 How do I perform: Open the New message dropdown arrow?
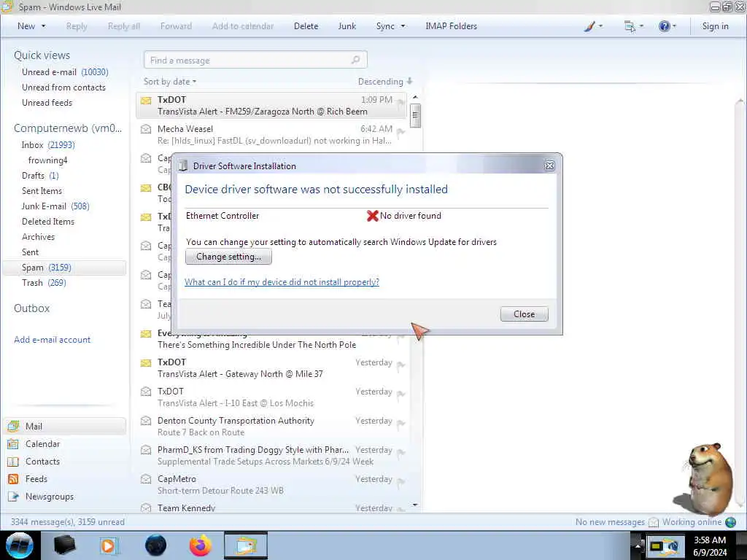tap(43, 26)
